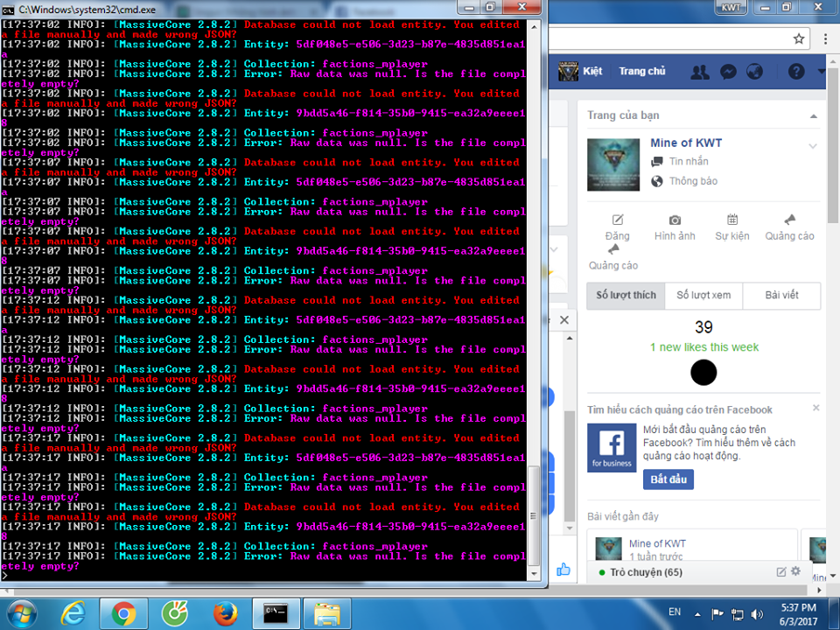Close the panel with the X beside cmd window

pos(564,320)
